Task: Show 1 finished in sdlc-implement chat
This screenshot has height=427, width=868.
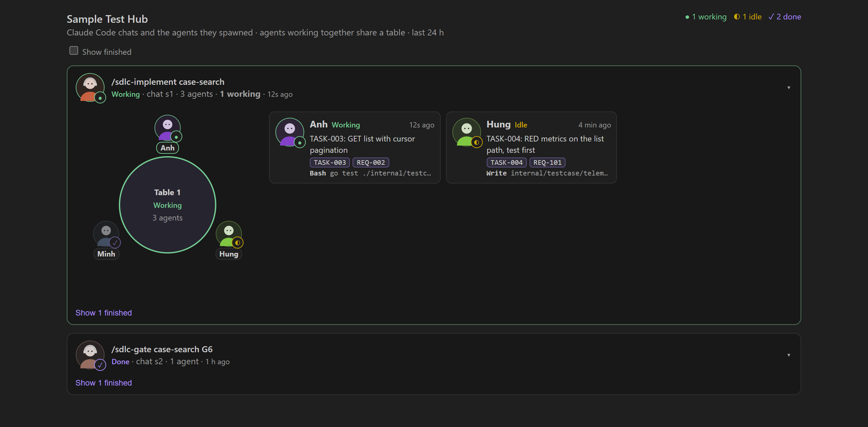Action: pyautogui.click(x=104, y=313)
